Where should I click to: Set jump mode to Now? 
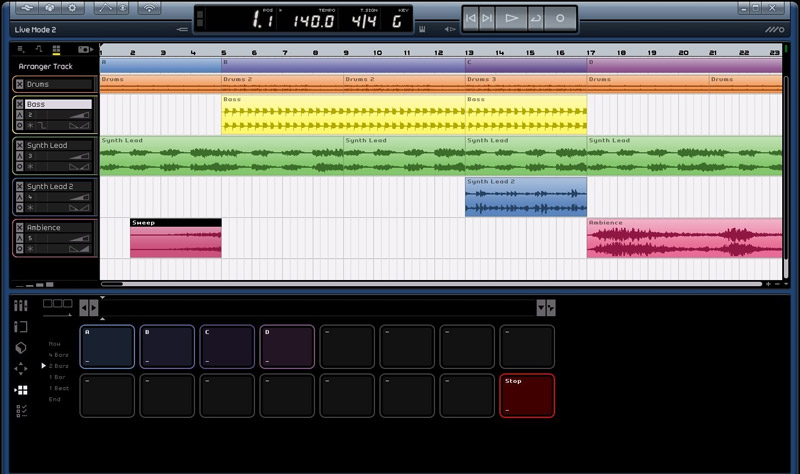55,344
